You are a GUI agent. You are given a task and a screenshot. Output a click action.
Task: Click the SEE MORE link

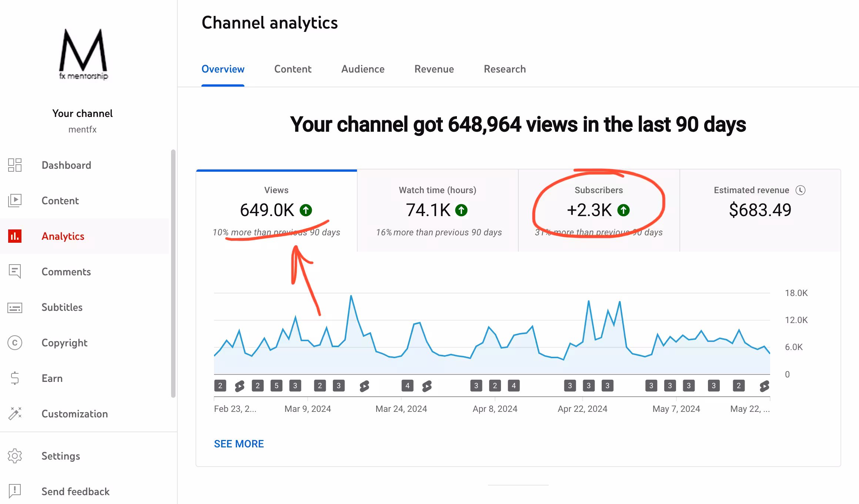tap(239, 444)
